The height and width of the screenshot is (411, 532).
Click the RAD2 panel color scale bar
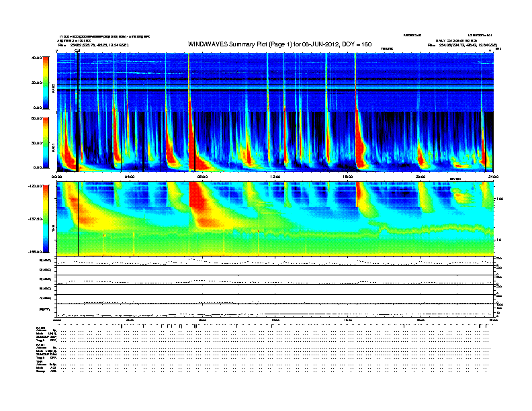46,83
